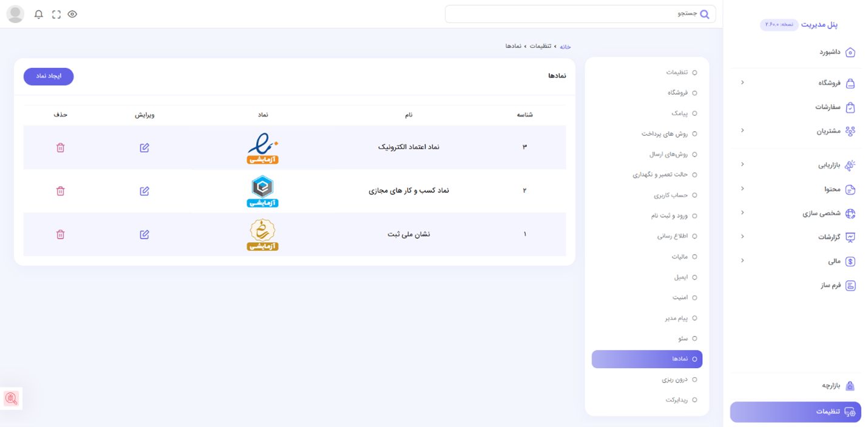Viewport: 868px width, 427px height.
Task: Toggle the eye preview icon in header
Action: (72, 14)
